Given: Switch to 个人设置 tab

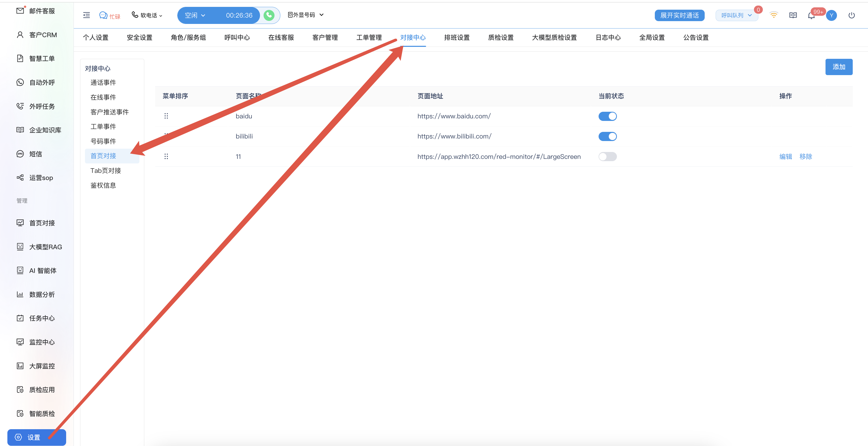Looking at the screenshot, I should [96, 37].
